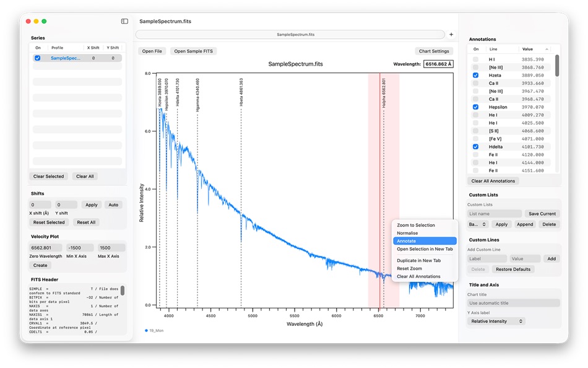Click Clear All in Series panel
This screenshot has width=588, height=368.
[85, 177]
